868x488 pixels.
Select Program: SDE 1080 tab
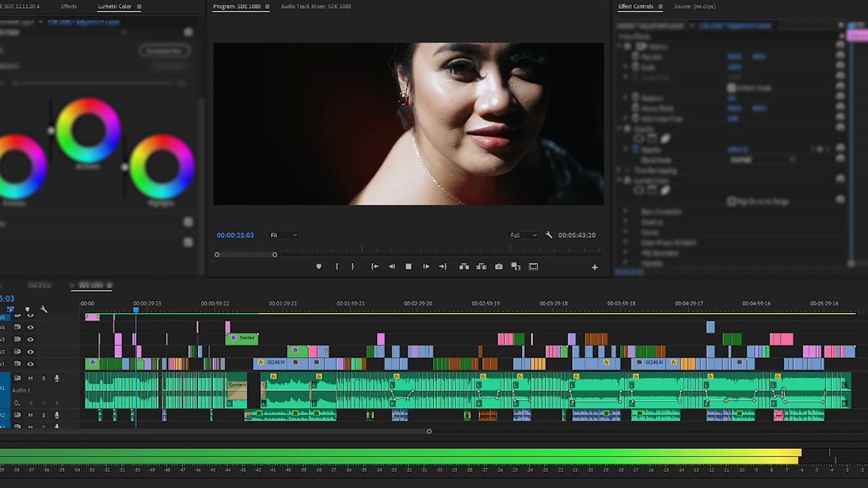[237, 7]
